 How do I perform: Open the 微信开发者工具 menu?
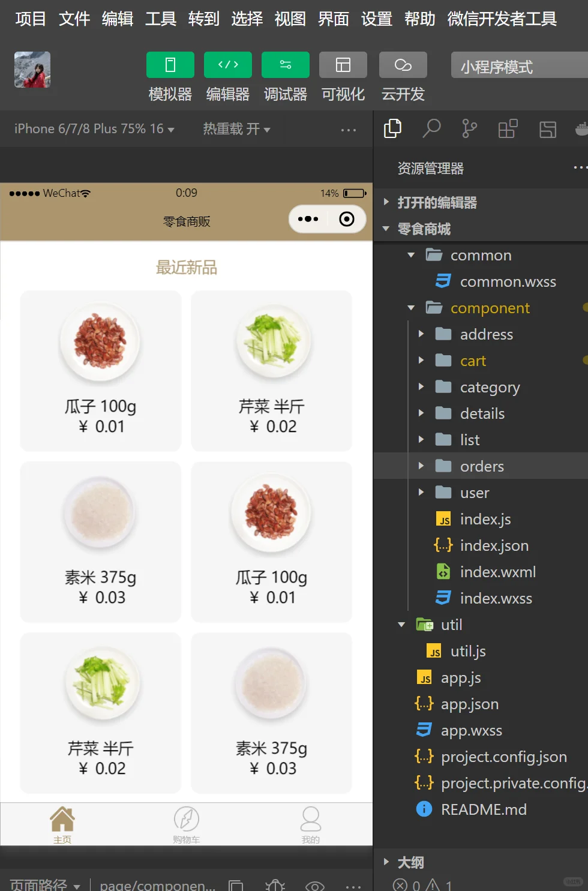[502, 19]
